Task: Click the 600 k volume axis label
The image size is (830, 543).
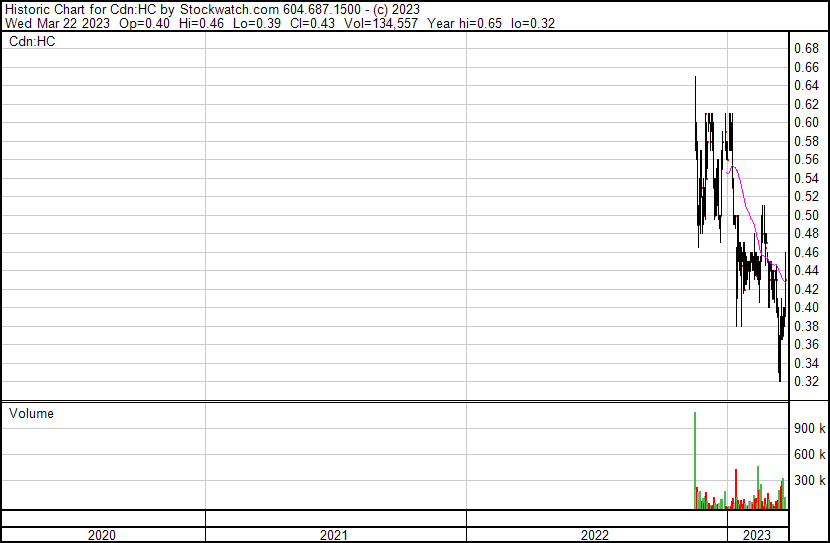Action: pos(808,454)
